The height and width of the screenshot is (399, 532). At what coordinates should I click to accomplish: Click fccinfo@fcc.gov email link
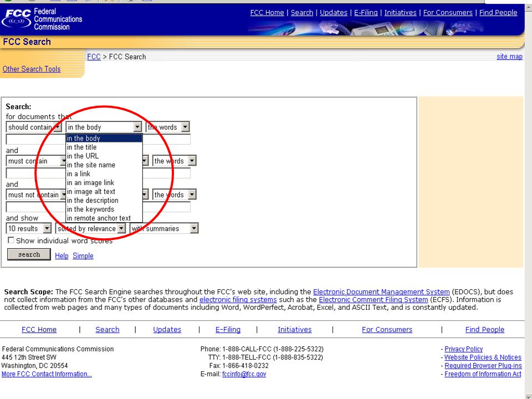tap(244, 374)
